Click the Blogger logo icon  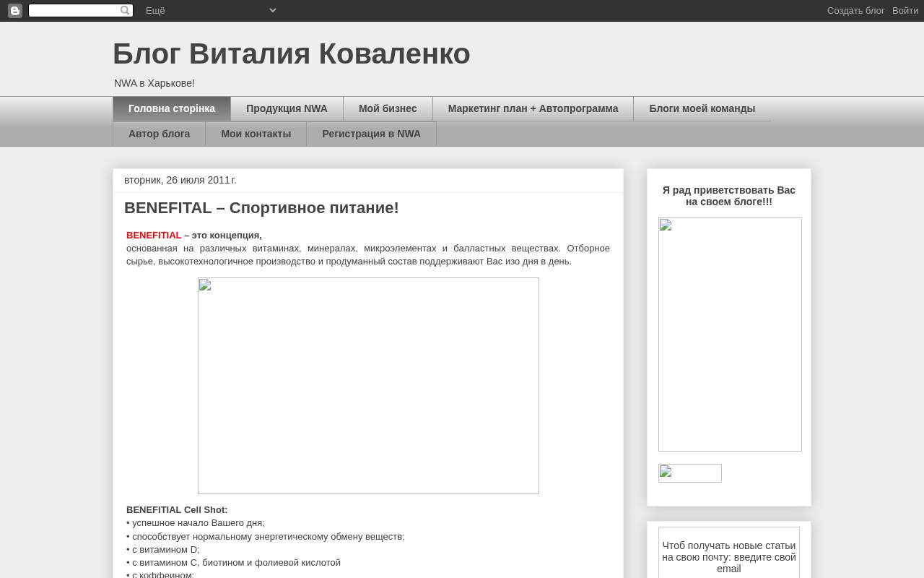tap(15, 10)
